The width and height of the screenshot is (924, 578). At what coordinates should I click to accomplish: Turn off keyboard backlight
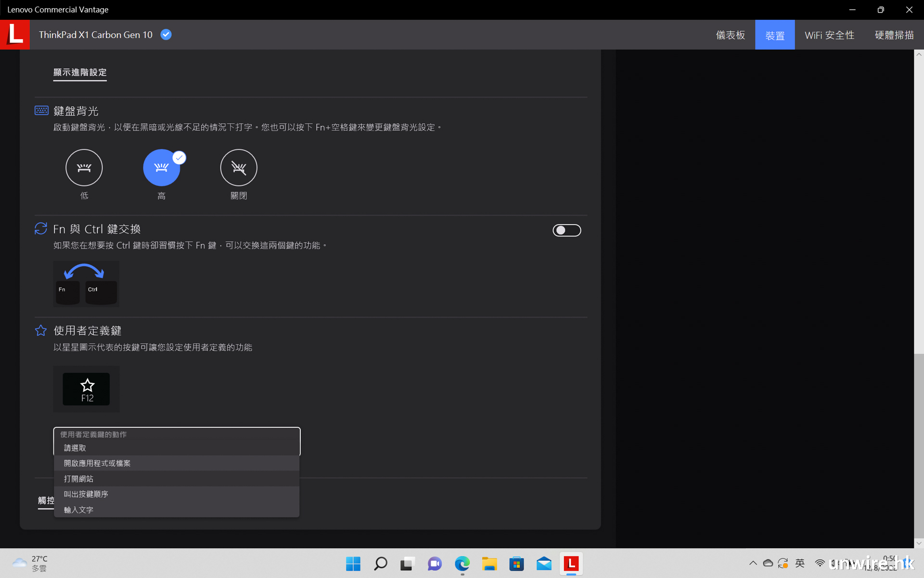pyautogui.click(x=239, y=168)
